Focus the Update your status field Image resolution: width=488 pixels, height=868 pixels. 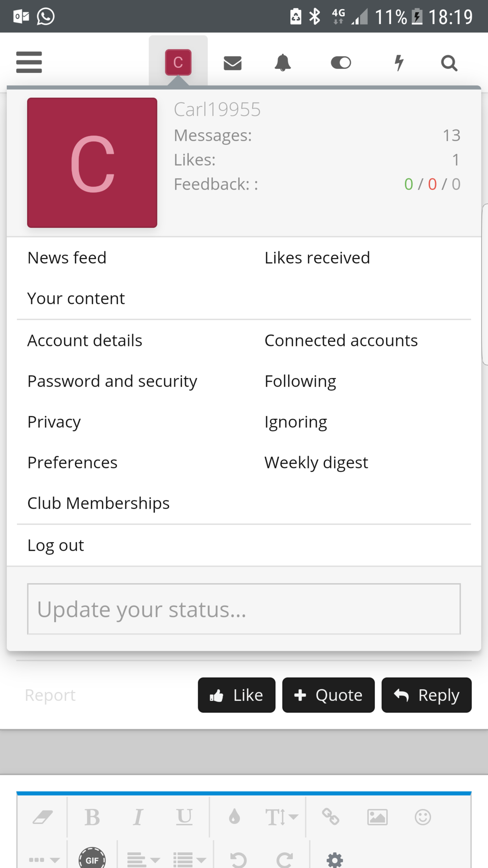click(244, 609)
